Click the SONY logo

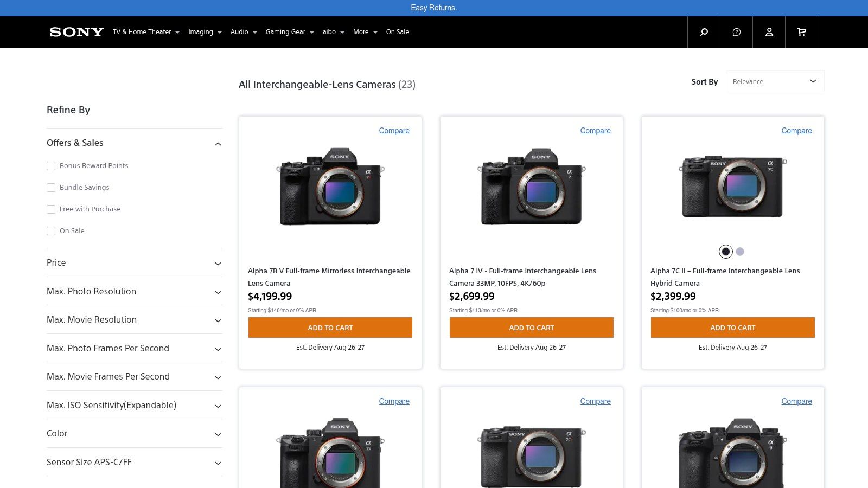point(76,32)
